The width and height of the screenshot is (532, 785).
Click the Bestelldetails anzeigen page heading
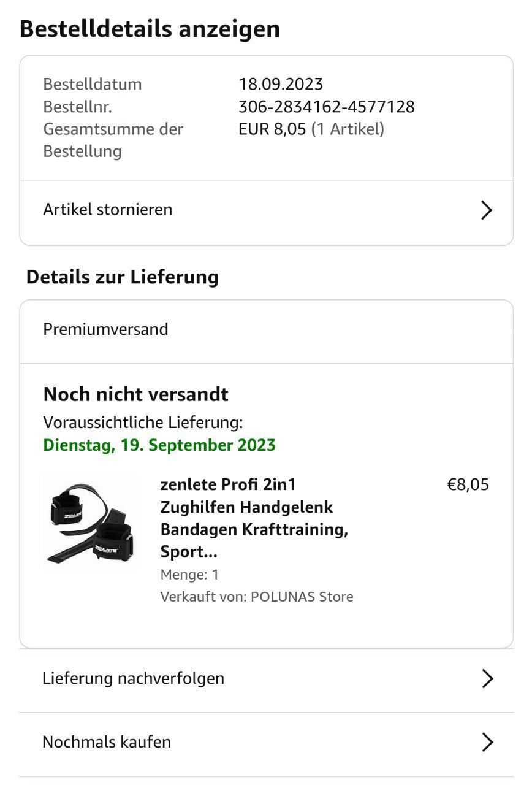150,29
